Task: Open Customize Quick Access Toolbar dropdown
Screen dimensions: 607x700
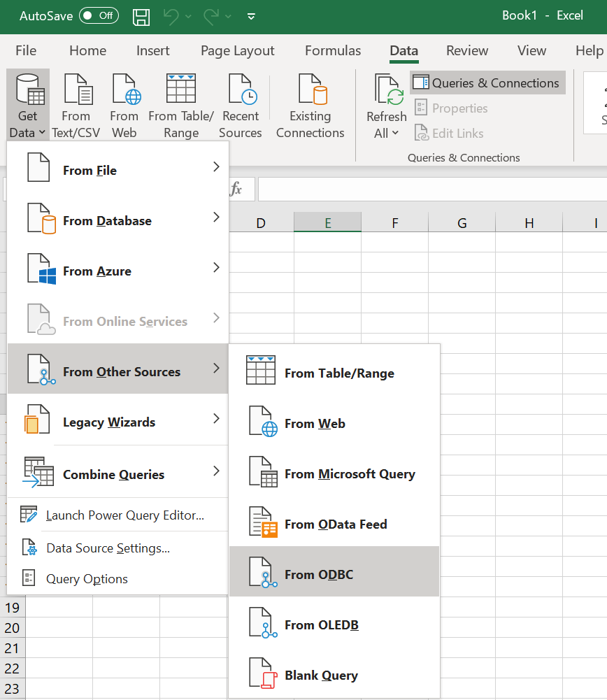Action: point(251,17)
